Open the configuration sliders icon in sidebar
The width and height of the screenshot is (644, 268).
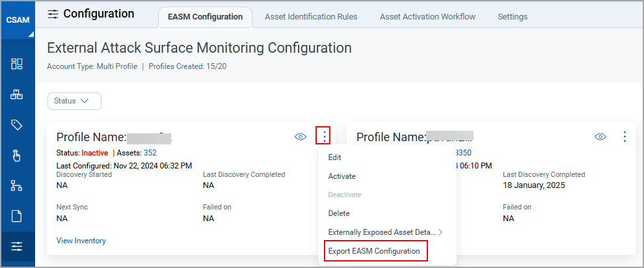[17, 247]
